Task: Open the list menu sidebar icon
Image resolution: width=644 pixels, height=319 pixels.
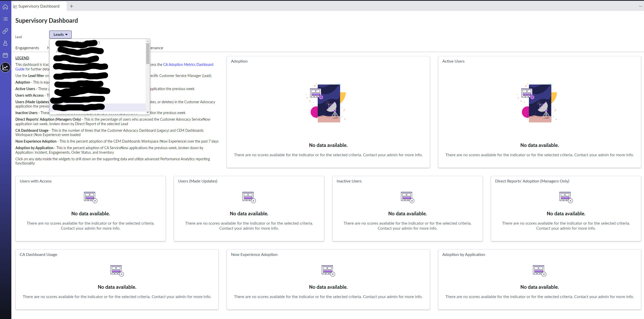Action: pyautogui.click(x=5, y=19)
